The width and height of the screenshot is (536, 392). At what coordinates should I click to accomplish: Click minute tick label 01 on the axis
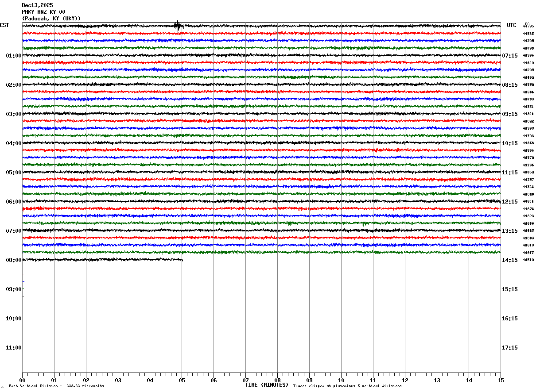click(x=54, y=380)
